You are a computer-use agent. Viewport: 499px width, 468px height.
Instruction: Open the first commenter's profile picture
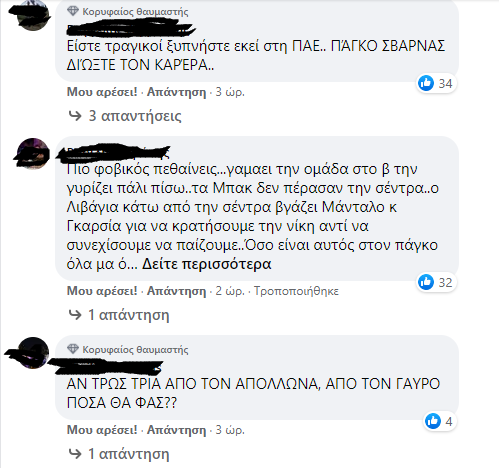click(32, 15)
